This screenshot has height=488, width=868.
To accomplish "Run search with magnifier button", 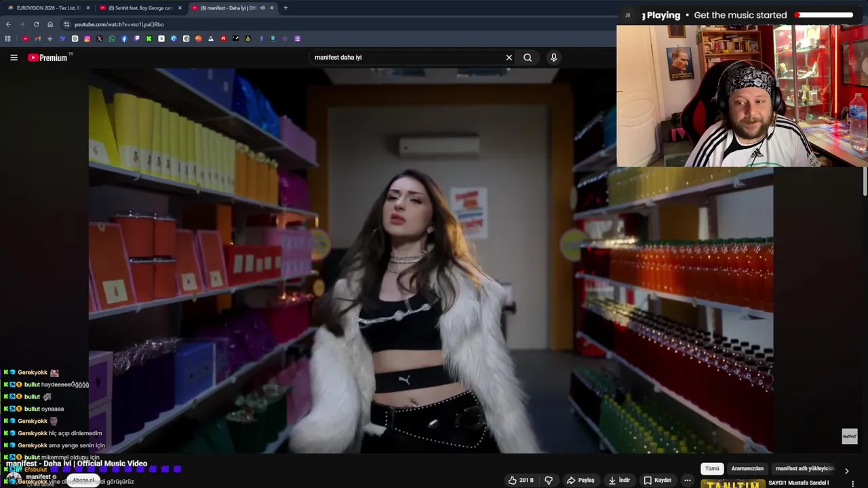I will (528, 58).
